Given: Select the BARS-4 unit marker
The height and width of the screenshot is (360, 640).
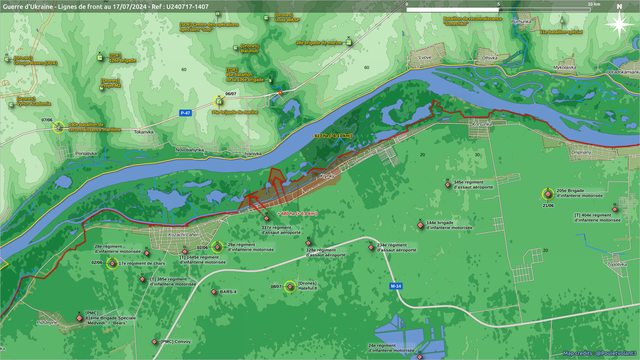Looking at the screenshot, I should [214, 292].
